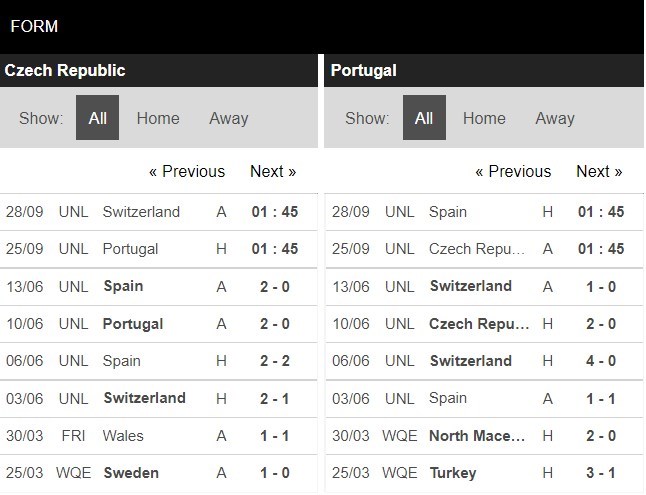Image resolution: width=646 pixels, height=495 pixels.
Task: Select Away filter under Portugal
Action: (x=554, y=118)
